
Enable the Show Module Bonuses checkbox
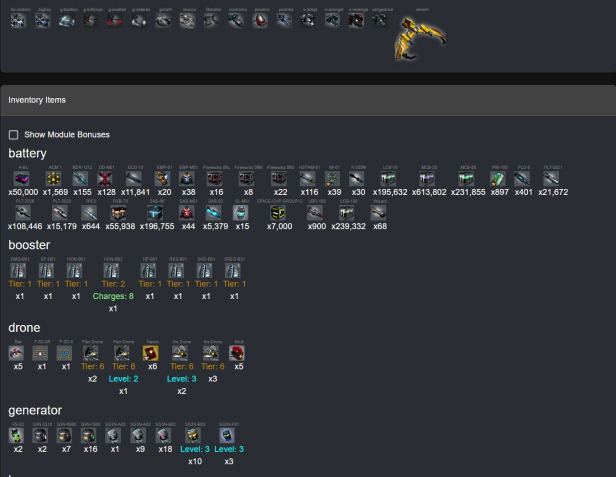(x=13, y=135)
